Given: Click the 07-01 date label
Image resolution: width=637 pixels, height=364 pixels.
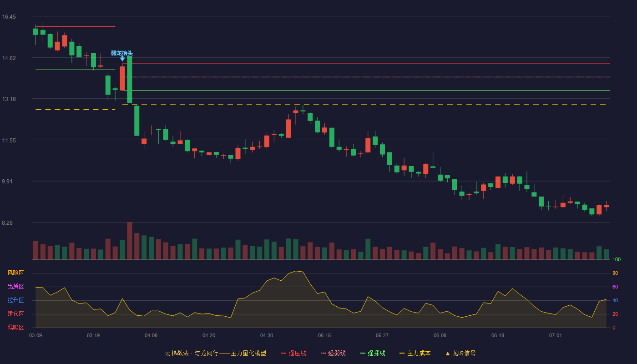Looking at the screenshot, I should (556, 335).
